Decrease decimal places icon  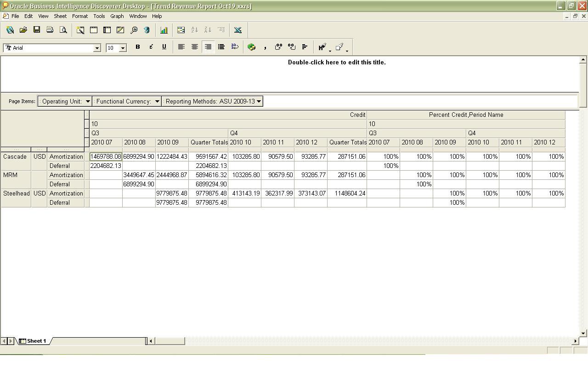coord(292,47)
